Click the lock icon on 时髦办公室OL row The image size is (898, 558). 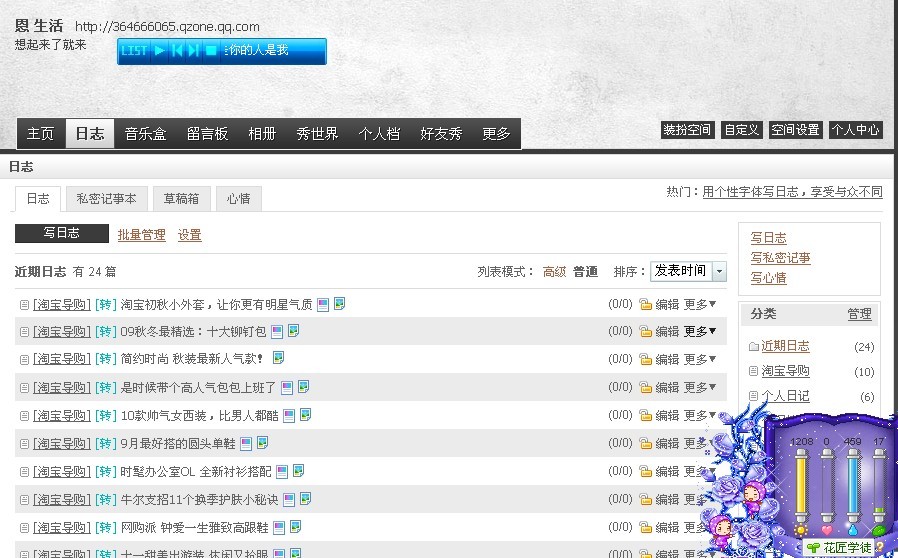(x=645, y=471)
